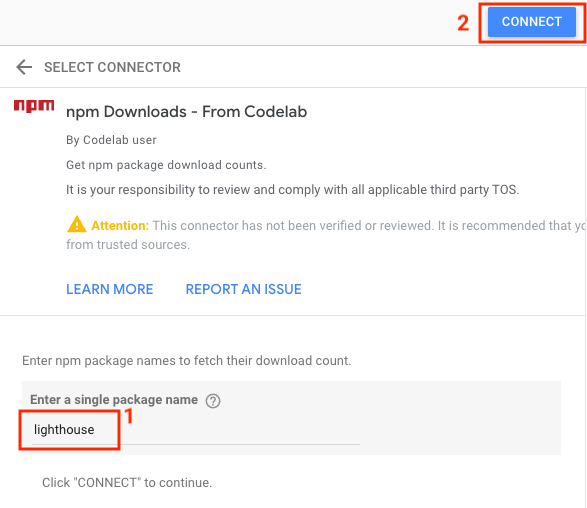Image resolution: width=587 pixels, height=508 pixels.
Task: Click the Click "CONNECT" to continue hint text
Action: point(127,483)
